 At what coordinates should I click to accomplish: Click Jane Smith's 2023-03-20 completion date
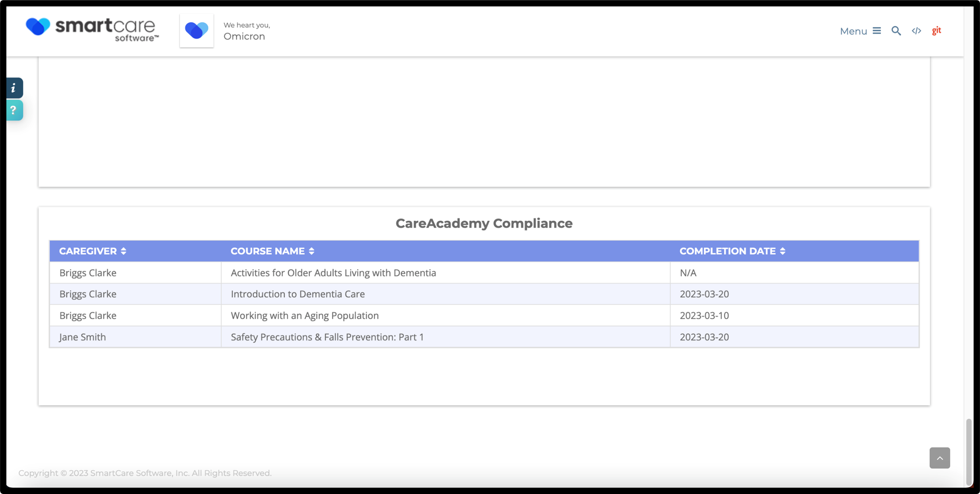(x=704, y=337)
